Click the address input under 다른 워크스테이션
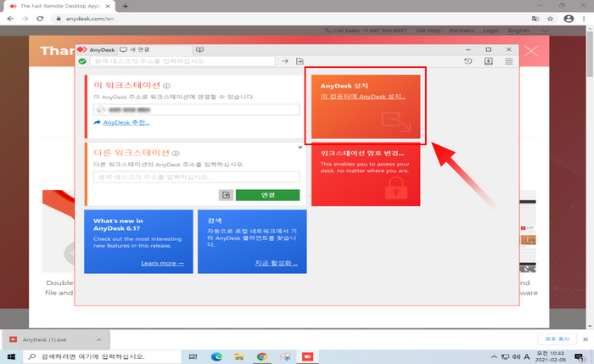The height and width of the screenshot is (364, 594). click(196, 176)
